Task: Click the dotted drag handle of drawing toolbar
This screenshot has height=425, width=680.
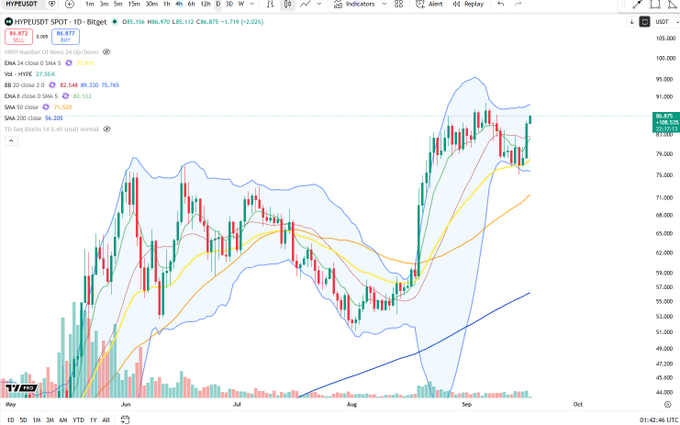Action: [623, 4]
